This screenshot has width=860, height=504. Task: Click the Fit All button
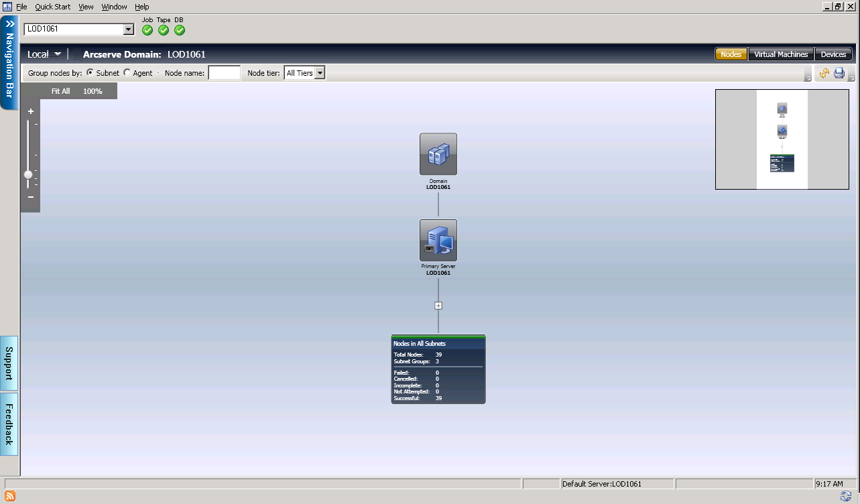click(x=60, y=91)
